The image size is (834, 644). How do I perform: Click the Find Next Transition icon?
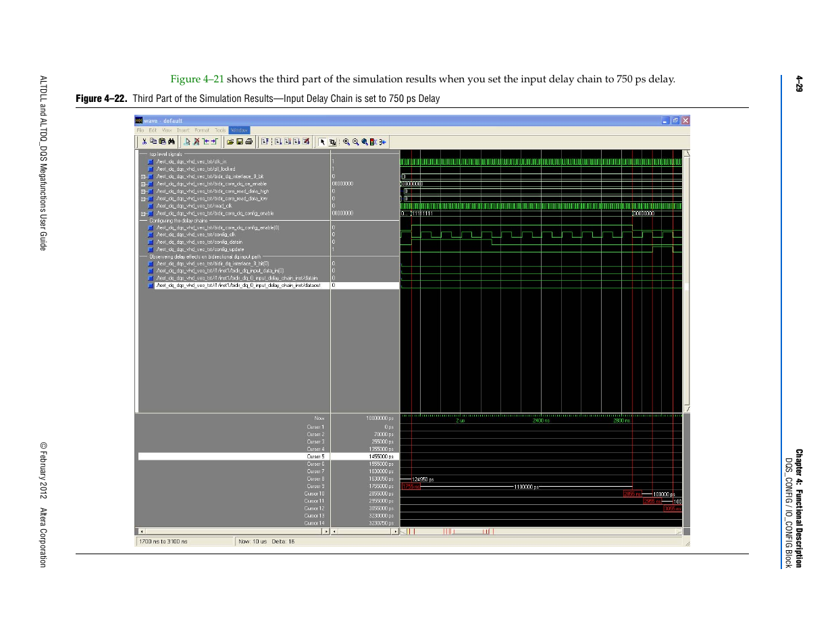point(214,142)
